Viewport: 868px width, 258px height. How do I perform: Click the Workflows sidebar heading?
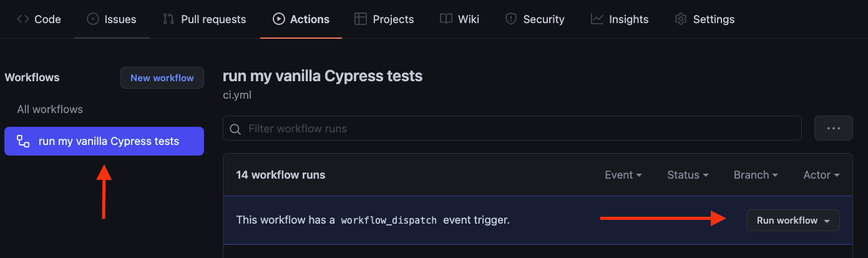pyautogui.click(x=32, y=77)
